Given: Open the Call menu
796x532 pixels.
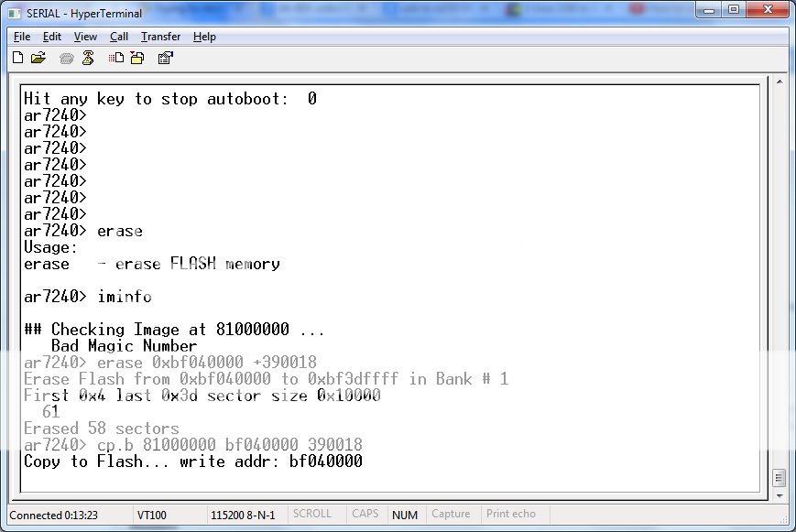Looking at the screenshot, I should click(119, 37).
